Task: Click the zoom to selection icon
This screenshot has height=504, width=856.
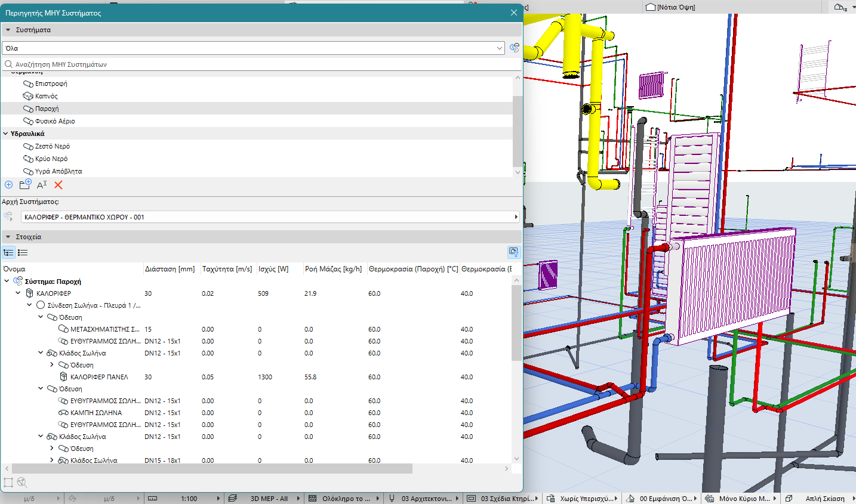Action: (22, 483)
